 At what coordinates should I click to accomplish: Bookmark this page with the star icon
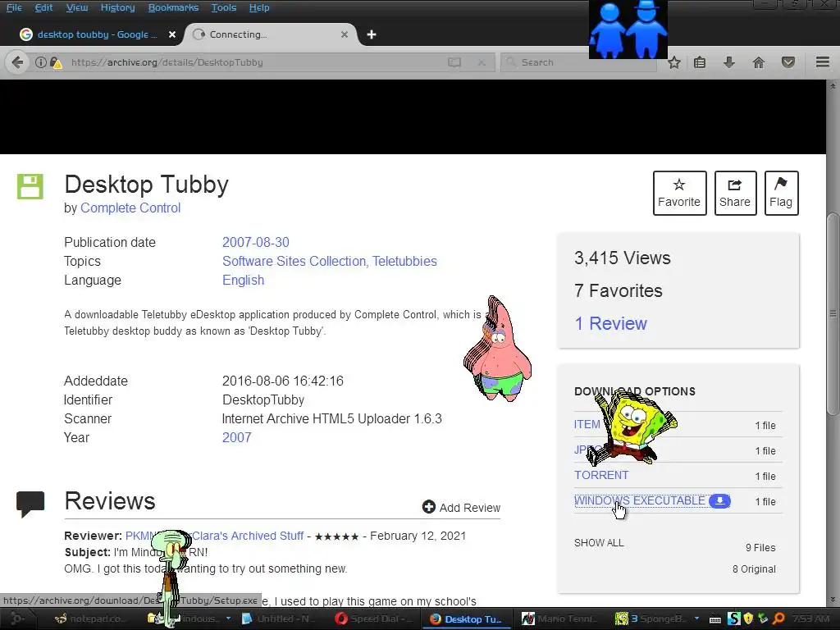click(x=674, y=62)
